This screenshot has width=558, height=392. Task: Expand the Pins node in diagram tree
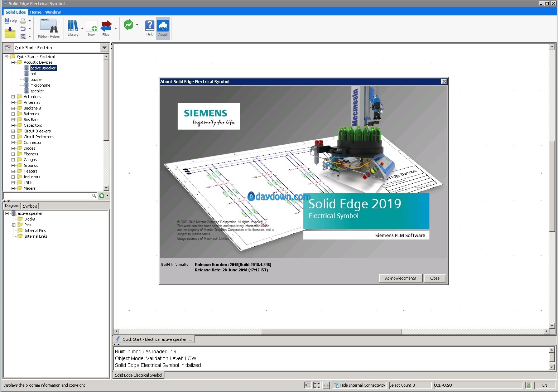pyautogui.click(x=14, y=225)
